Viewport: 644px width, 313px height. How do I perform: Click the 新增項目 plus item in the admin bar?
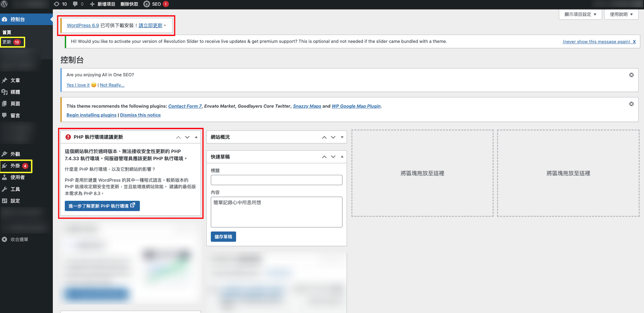102,4
